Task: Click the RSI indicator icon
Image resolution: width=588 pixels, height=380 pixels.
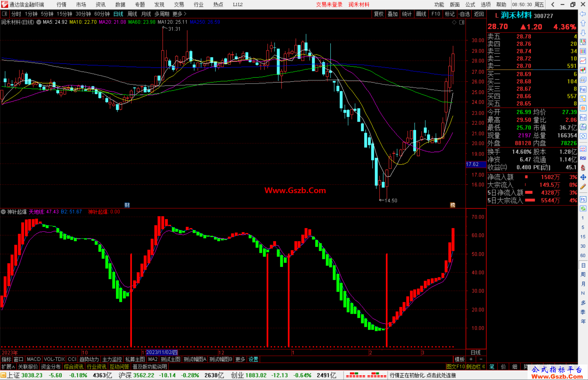Action: [x=583, y=158]
